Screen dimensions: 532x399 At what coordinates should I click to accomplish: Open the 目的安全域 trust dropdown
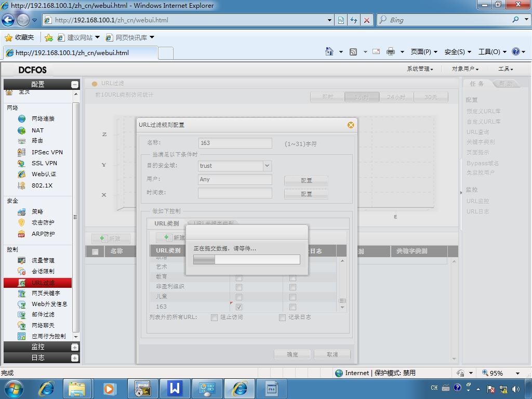[268, 166]
